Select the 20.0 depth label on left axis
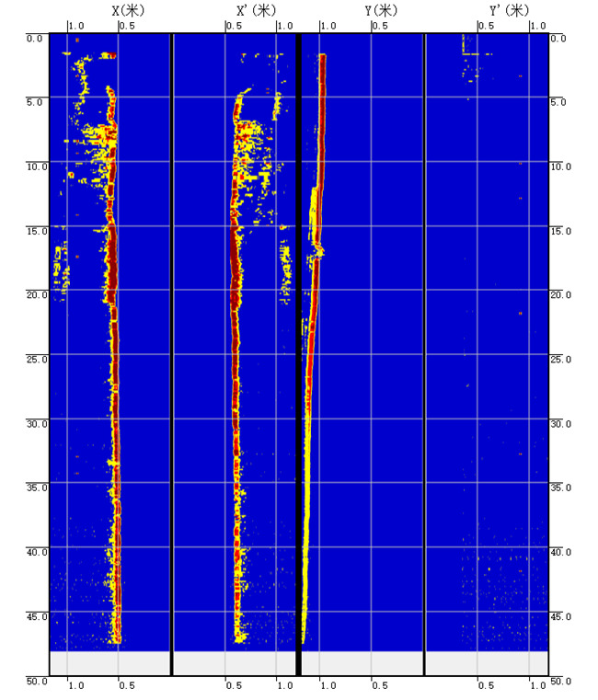Screen dimensions: 598x700 click(37, 295)
